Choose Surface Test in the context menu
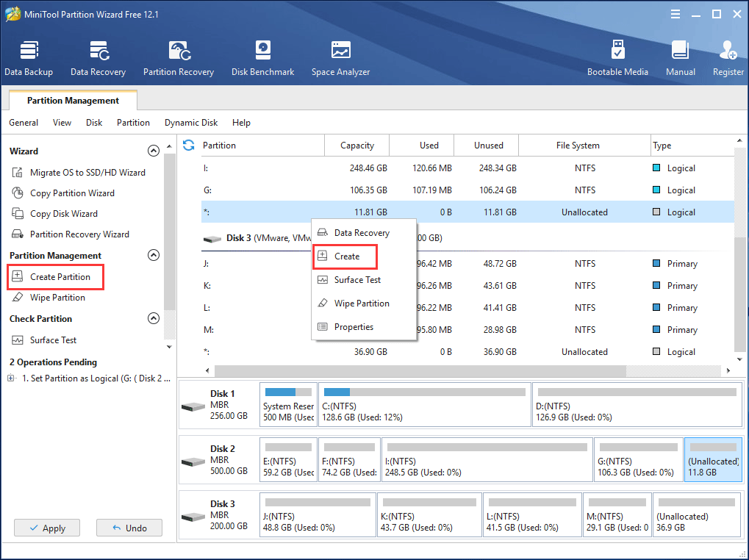Screen dimensions: 749x560 (x=364, y=280)
